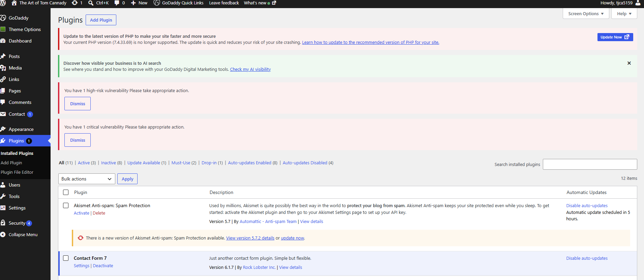Click the WordPress logo in admin bar
Viewport: 644px width, 280px height.
pyautogui.click(x=3, y=3)
